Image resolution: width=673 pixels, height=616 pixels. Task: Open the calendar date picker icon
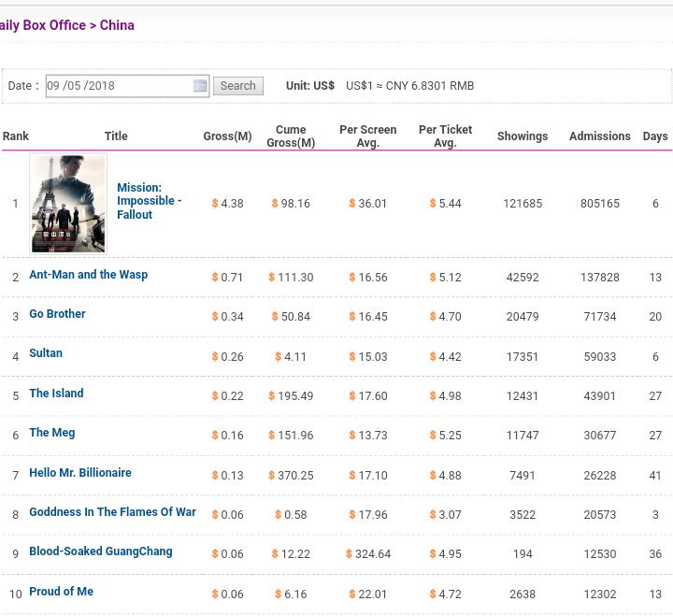pyautogui.click(x=200, y=86)
